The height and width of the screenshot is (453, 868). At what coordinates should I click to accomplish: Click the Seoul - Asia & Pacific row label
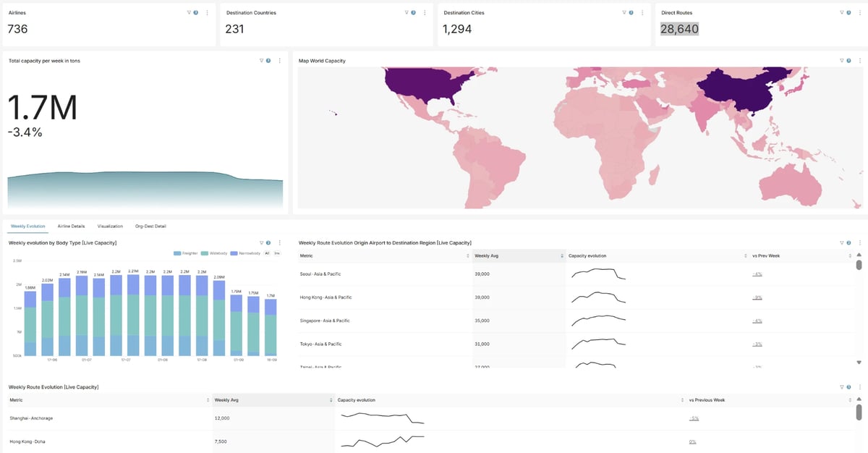coord(320,274)
